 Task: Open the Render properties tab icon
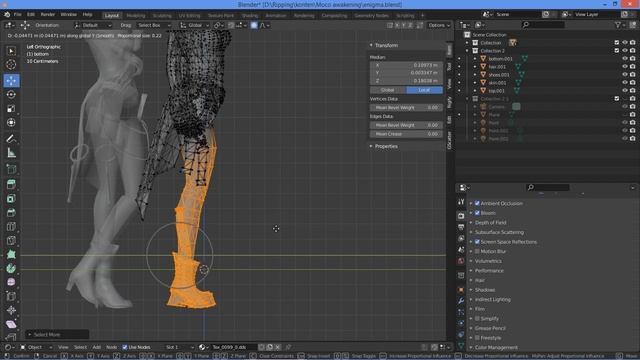click(461, 216)
